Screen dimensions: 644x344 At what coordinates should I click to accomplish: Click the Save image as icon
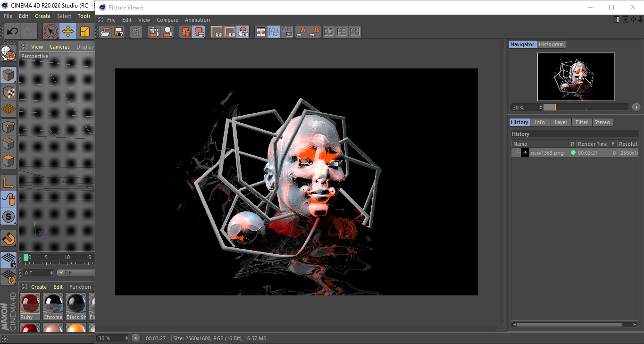(119, 32)
